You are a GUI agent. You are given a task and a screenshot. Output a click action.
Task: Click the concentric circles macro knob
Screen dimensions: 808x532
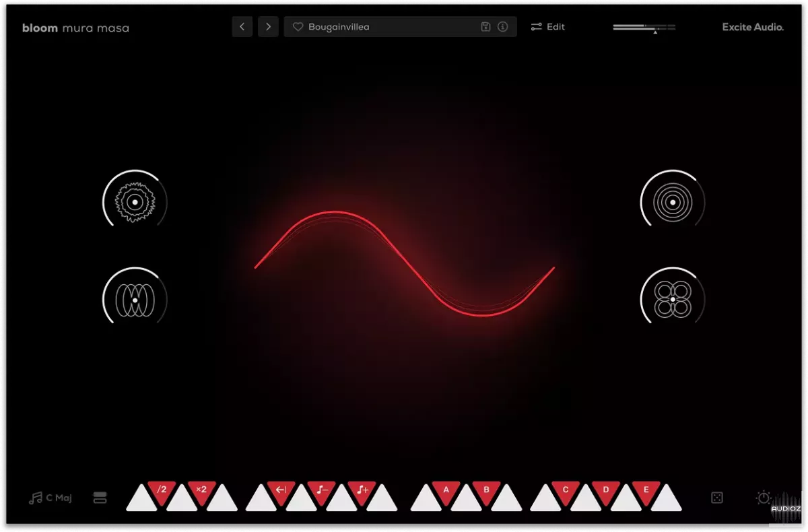tap(673, 201)
